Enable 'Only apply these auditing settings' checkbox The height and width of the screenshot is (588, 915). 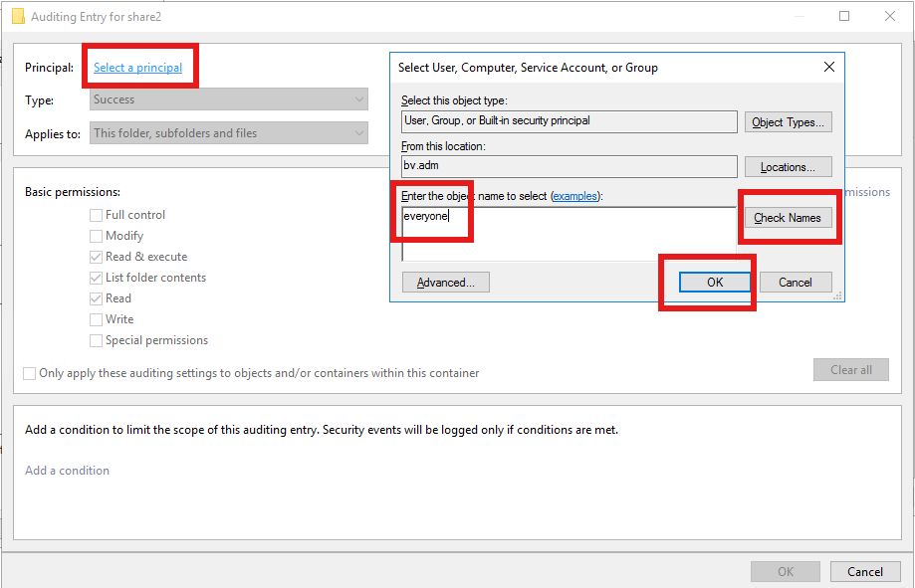tap(30, 373)
